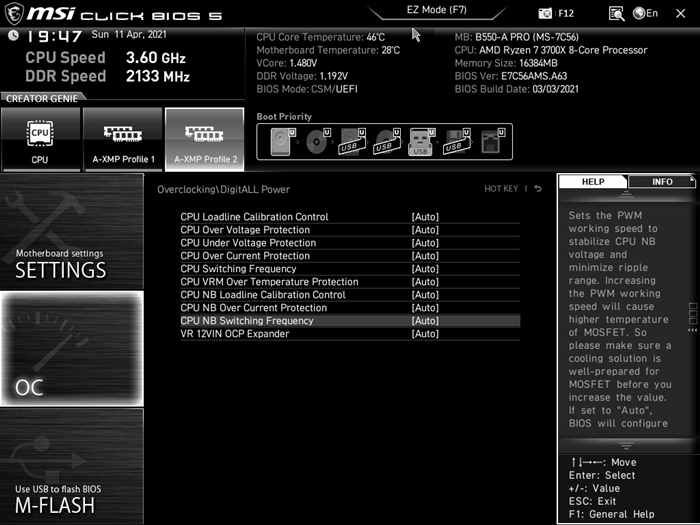The image size is (700, 525).
Task: Enable A-XMP Profile 1
Action: [123, 140]
